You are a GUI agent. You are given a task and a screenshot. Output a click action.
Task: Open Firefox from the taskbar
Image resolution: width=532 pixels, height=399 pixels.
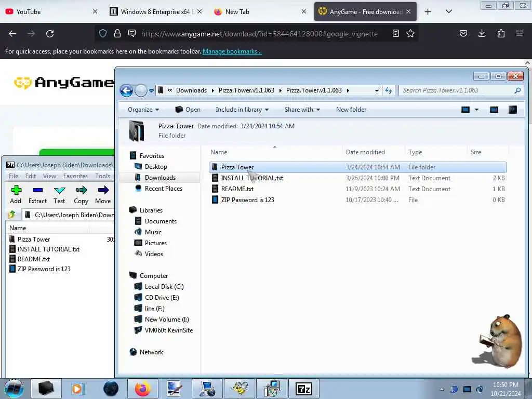(x=142, y=389)
